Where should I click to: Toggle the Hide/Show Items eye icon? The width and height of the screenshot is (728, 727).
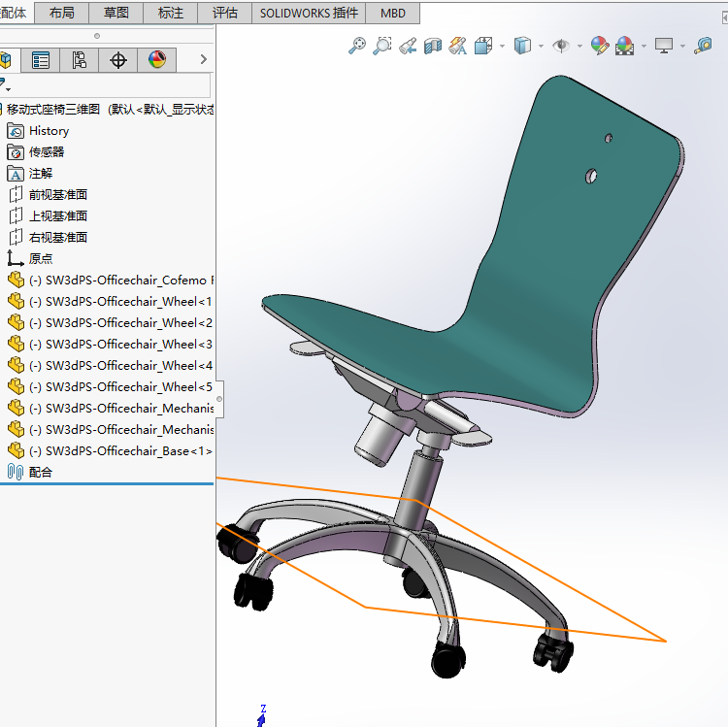tap(561, 46)
